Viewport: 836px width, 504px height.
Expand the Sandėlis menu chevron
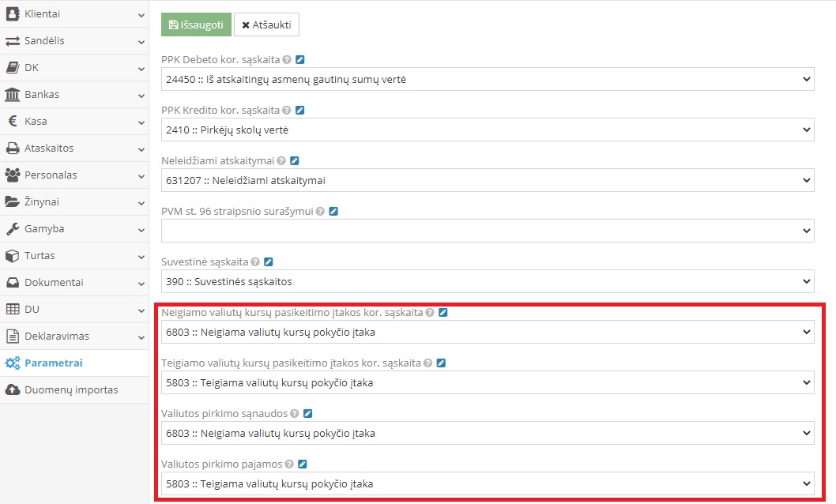point(141,41)
